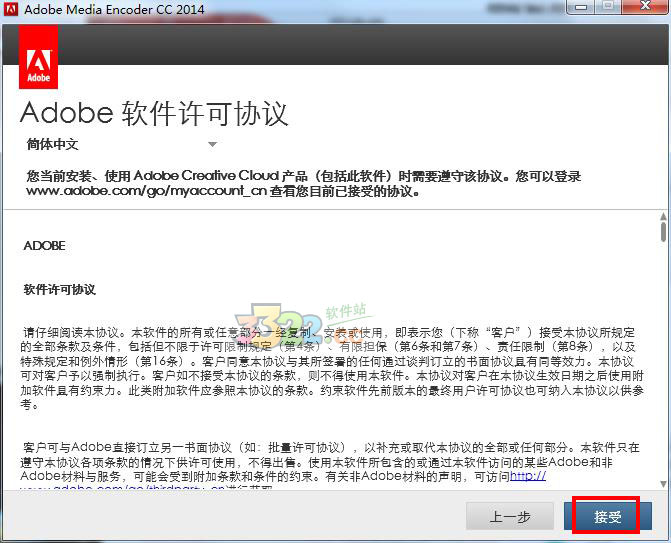Click the license scrollbar down arrow

point(663,484)
